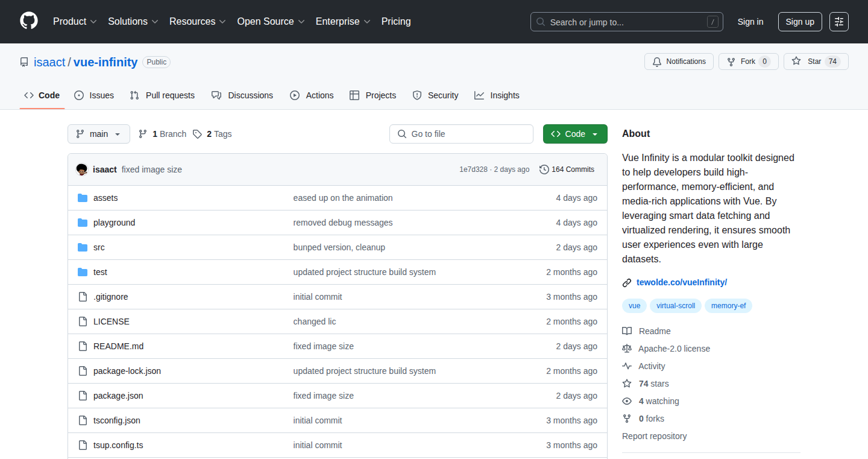This screenshot has width=868, height=459.
Task: Switch to the Projects tab
Action: pos(373,95)
